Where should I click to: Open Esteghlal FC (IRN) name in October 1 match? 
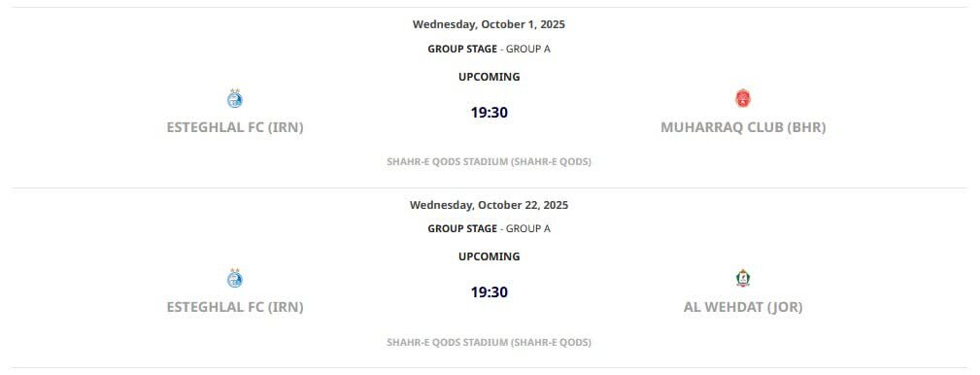pos(235,127)
